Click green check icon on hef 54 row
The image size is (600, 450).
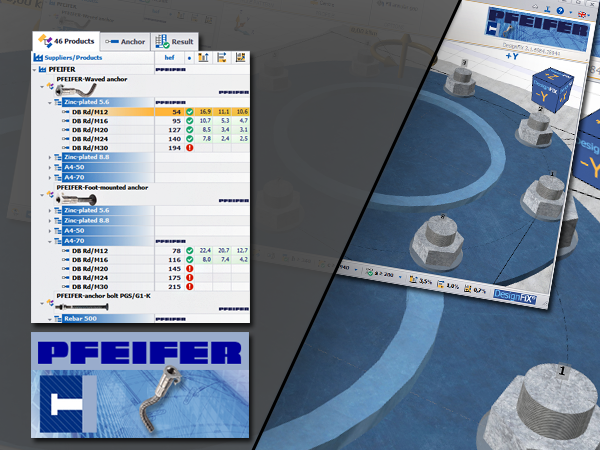(x=189, y=112)
